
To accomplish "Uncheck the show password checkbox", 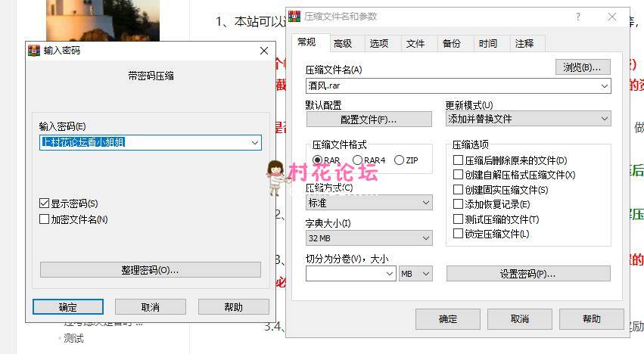I will tap(45, 203).
